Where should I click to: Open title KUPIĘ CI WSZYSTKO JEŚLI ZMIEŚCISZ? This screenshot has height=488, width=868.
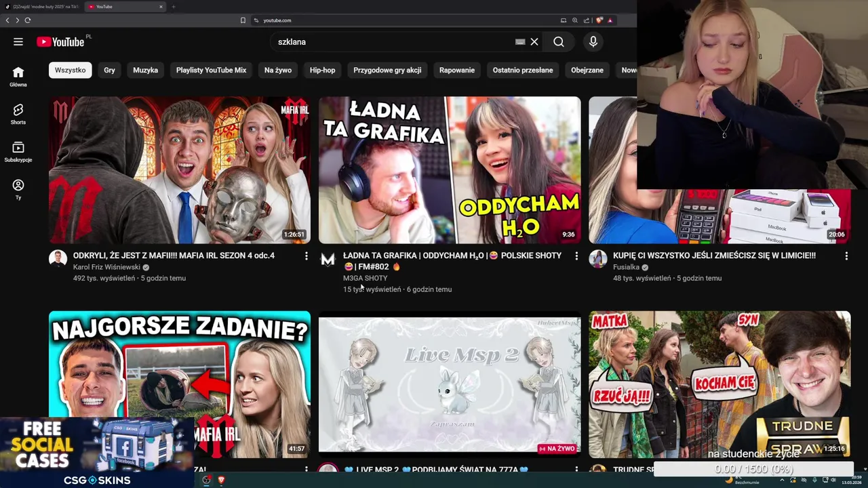tap(714, 256)
